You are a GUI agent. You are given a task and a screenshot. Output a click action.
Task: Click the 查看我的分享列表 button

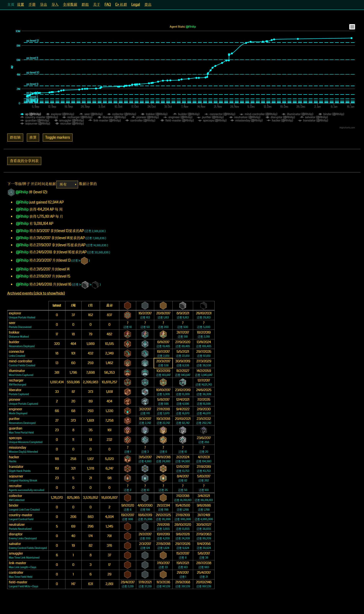(x=24, y=161)
